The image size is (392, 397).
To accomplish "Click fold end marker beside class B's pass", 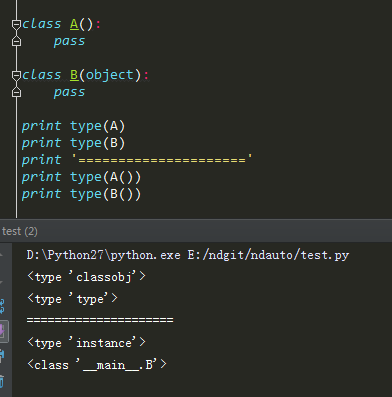I will [x=16, y=92].
